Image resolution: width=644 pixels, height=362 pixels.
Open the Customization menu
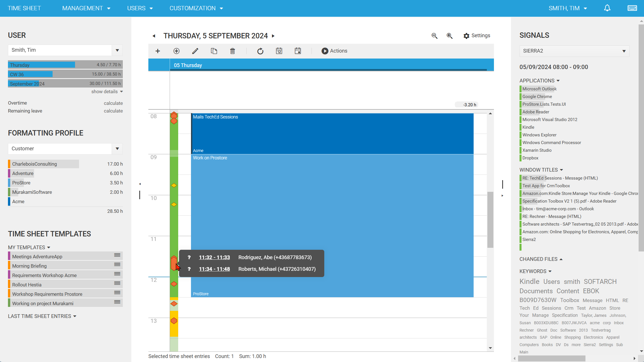tap(196, 8)
